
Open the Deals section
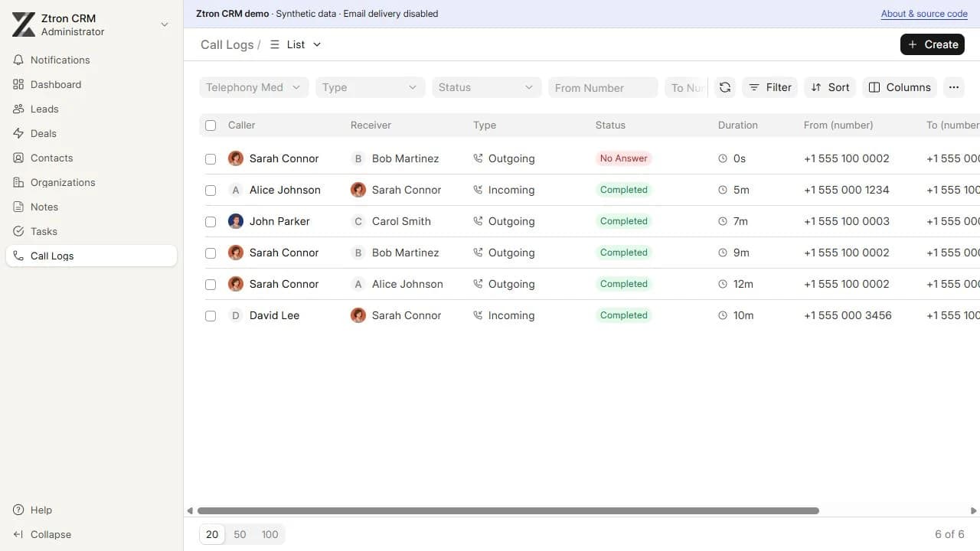[x=91, y=133]
